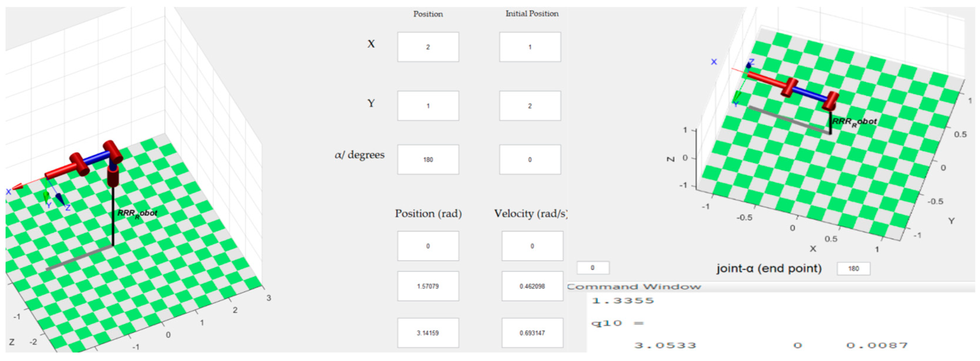This screenshot has height=361, width=980.
Task: Select the small 0 field left of joint-α
Action: pyautogui.click(x=593, y=268)
